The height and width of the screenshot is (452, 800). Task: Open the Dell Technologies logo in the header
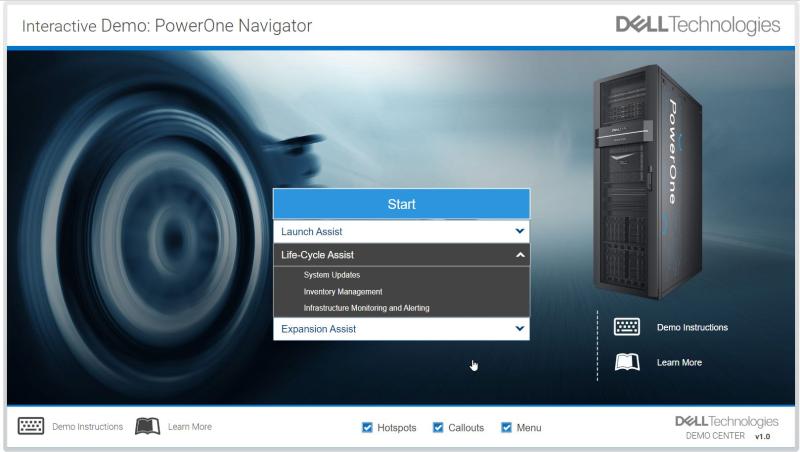click(697, 24)
